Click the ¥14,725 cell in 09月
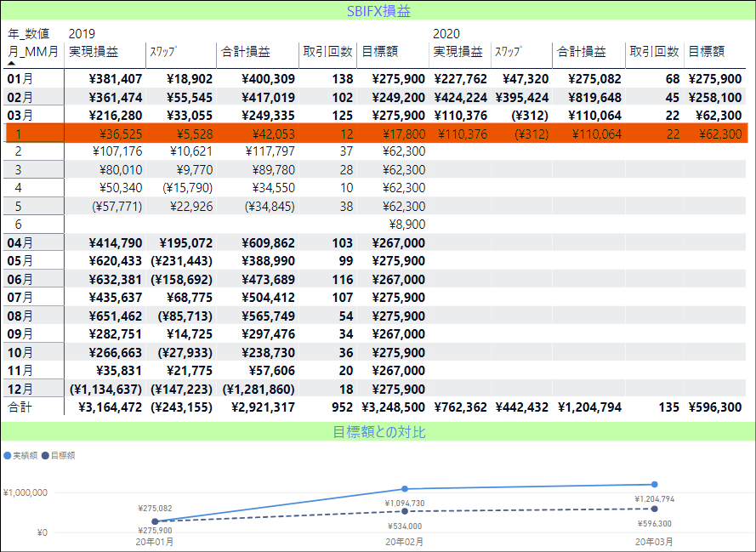This screenshot has height=552, width=756. [x=190, y=334]
